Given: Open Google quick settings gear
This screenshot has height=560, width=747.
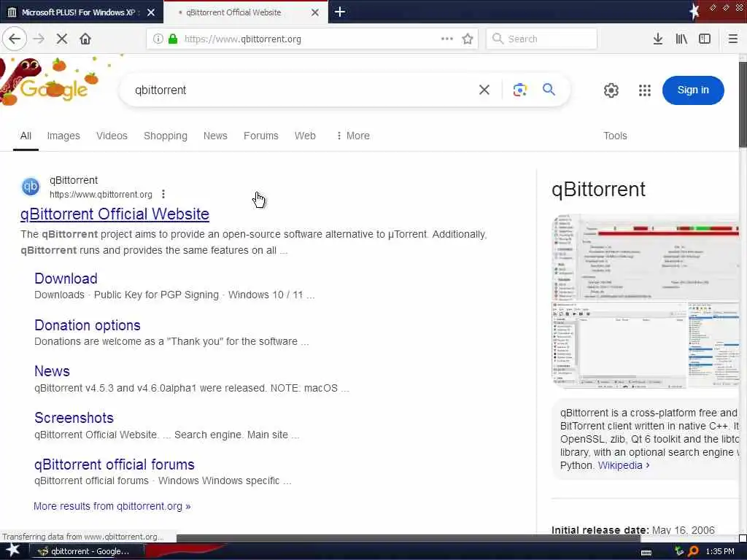Looking at the screenshot, I should coord(611,90).
